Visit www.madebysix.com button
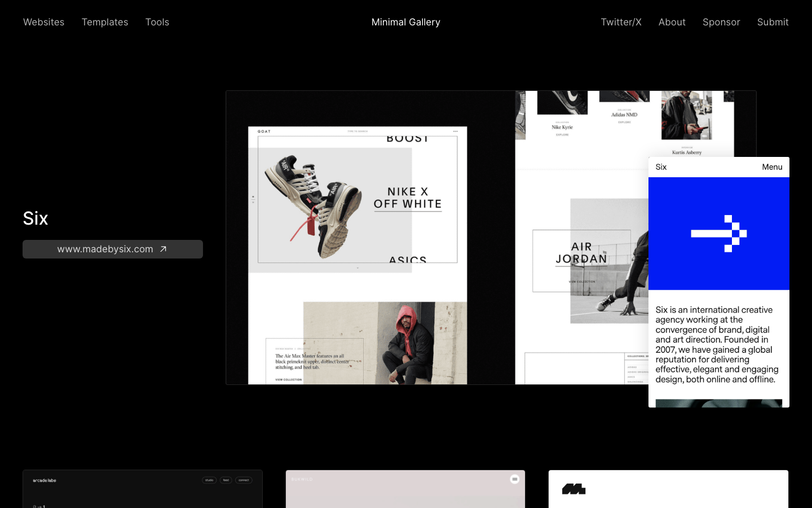The width and height of the screenshot is (812, 508). point(113,249)
